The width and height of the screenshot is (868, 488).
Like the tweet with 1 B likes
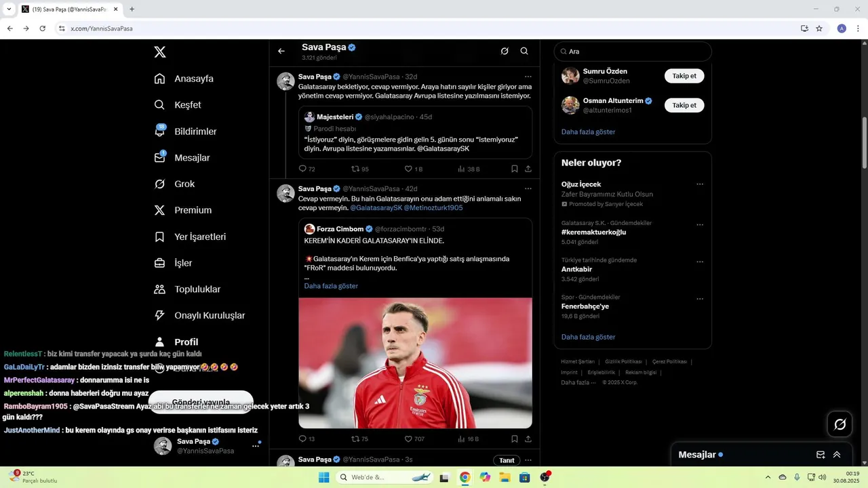pyautogui.click(x=413, y=169)
